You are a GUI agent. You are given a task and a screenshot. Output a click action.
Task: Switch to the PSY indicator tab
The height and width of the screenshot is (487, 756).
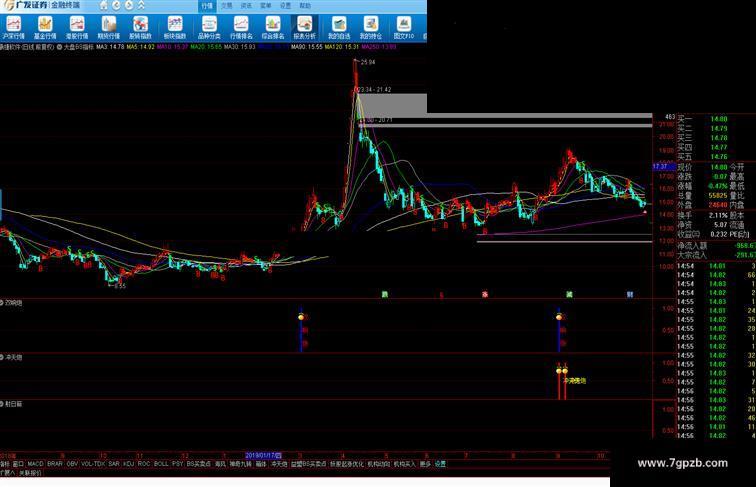pos(177,463)
